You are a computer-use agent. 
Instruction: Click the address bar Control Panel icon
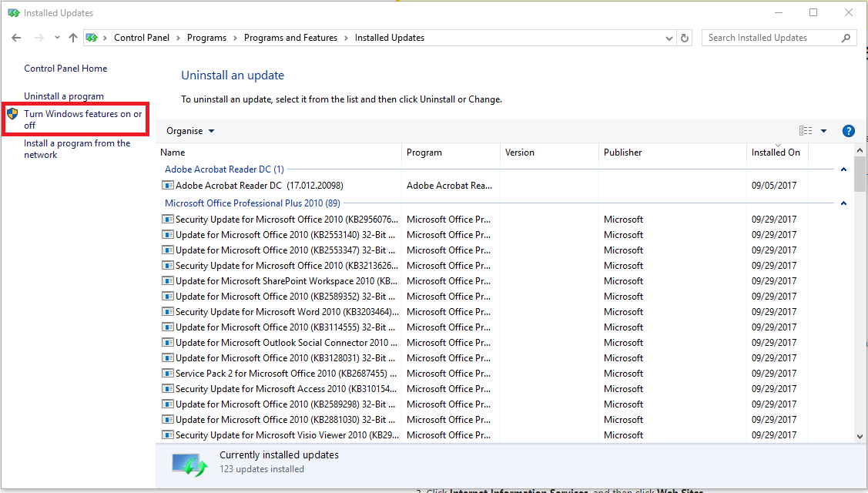point(92,38)
